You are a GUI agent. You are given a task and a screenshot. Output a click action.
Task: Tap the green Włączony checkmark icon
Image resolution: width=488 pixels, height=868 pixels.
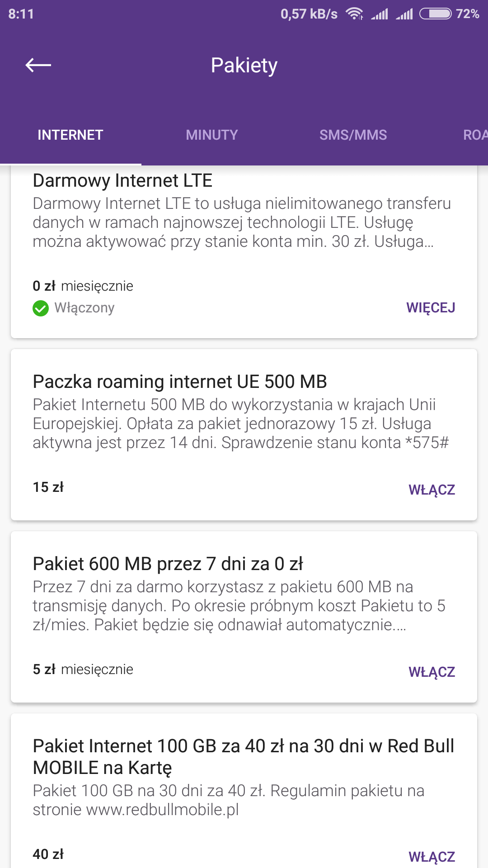[x=41, y=308]
